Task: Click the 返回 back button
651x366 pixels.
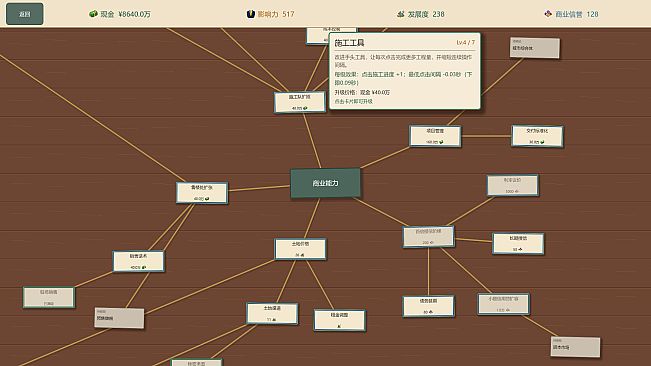Action: [24, 14]
